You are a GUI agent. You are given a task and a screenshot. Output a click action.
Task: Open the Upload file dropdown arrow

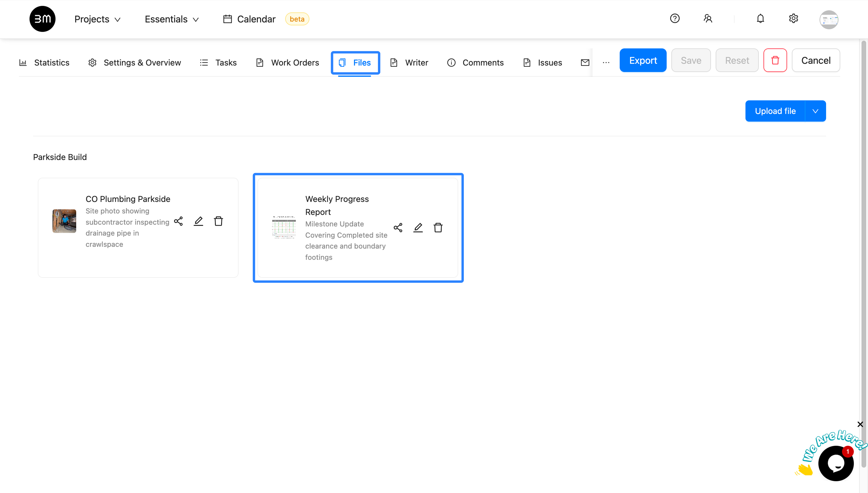tap(815, 111)
